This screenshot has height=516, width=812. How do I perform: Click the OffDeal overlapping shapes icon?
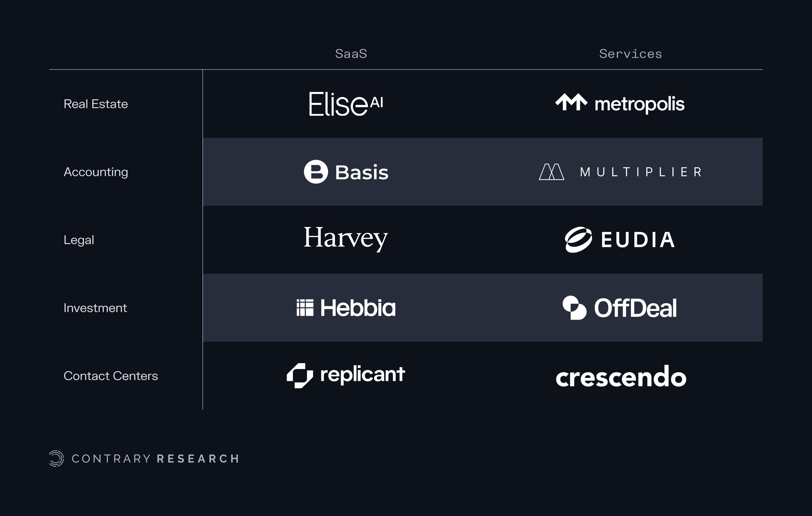(x=574, y=308)
